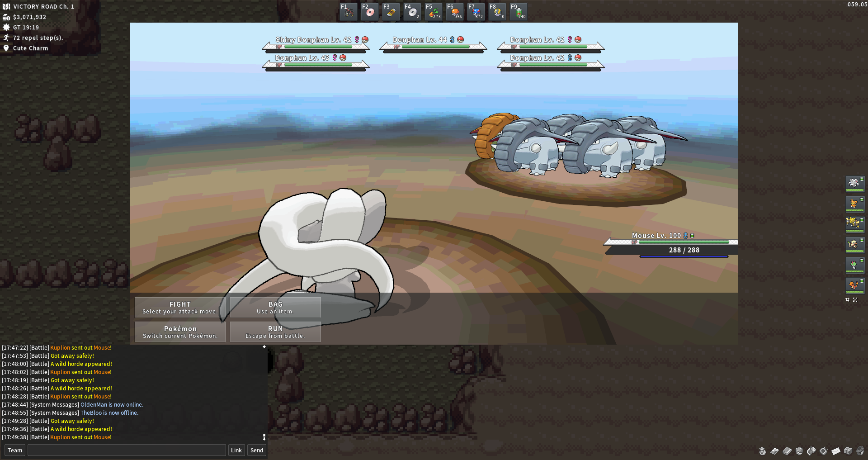Use the F5 berry item with 273 count
This screenshot has width=868, height=460.
coord(434,12)
